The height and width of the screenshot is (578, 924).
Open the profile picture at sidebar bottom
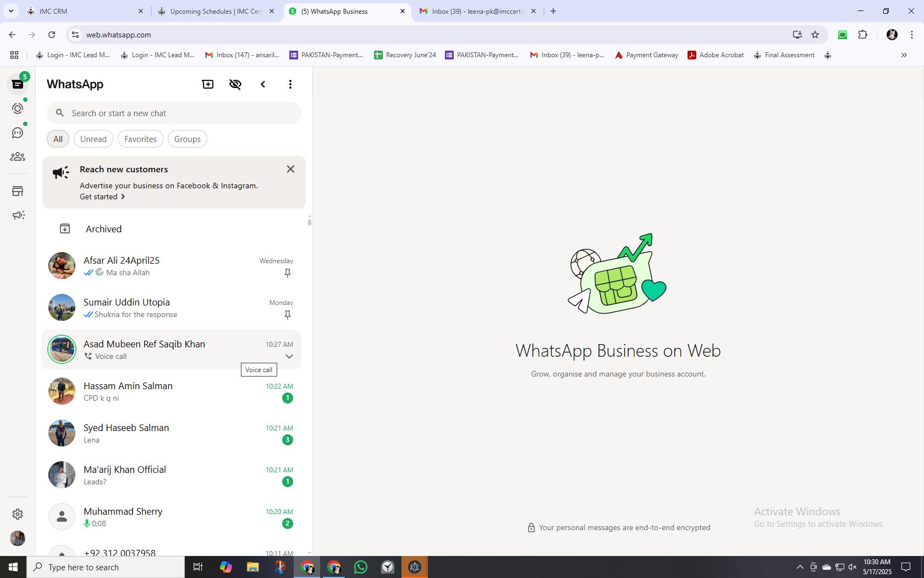tap(18, 538)
